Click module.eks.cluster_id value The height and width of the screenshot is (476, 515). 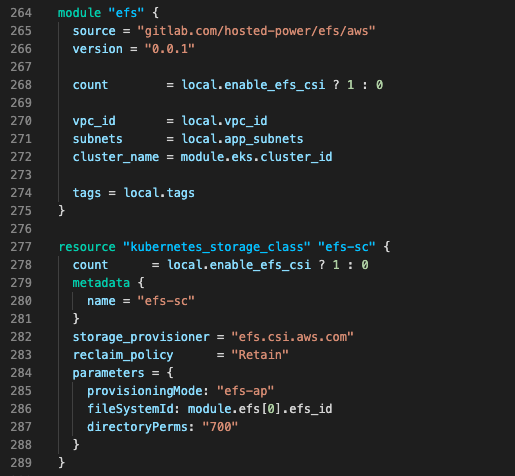256,157
